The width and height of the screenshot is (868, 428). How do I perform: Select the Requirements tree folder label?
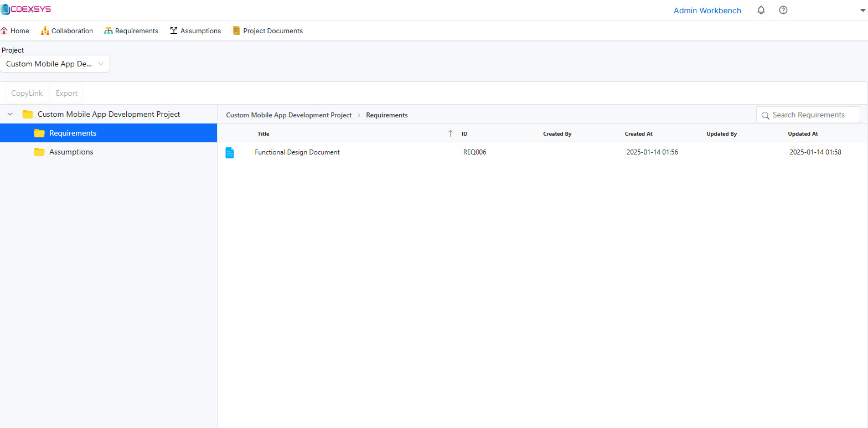[x=73, y=133]
